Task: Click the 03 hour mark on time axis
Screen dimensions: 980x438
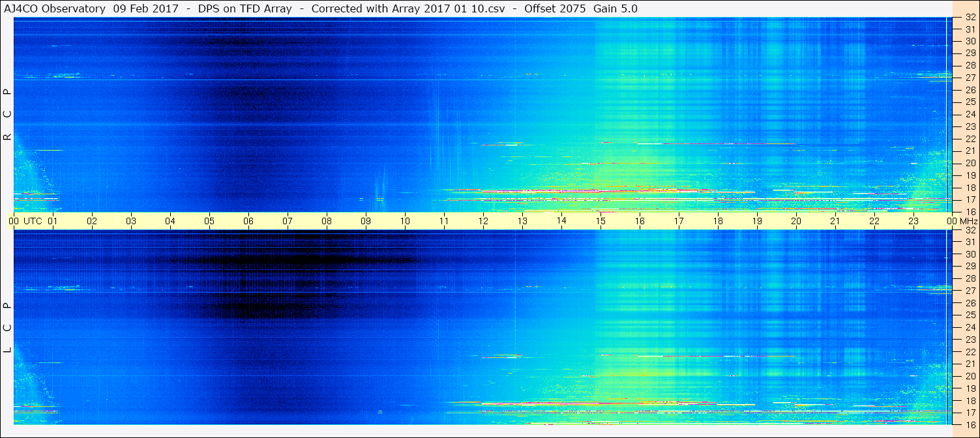Action: pos(131,221)
